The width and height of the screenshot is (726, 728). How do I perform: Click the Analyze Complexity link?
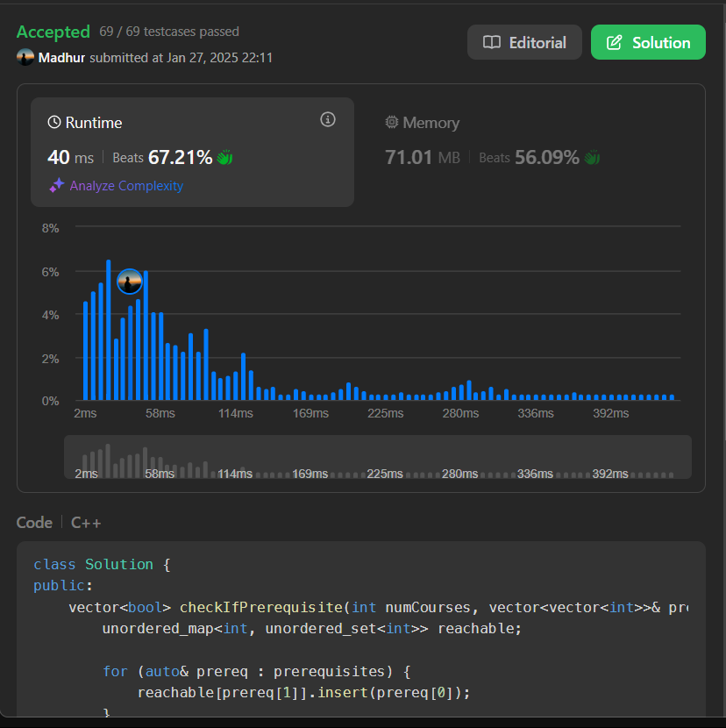pyautogui.click(x=126, y=186)
